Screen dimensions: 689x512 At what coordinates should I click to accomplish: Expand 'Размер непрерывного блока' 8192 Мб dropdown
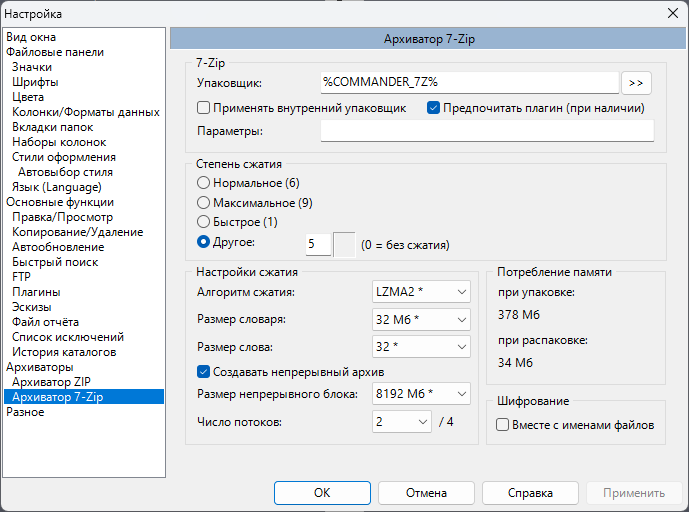[x=421, y=393]
